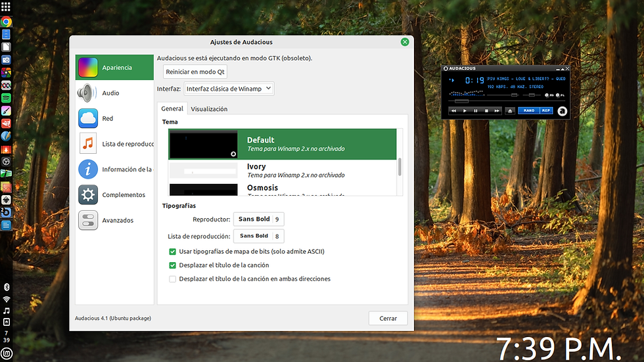Click the round Audacious logo in player
Image resolution: width=644 pixels, height=362 pixels.
[x=563, y=111]
